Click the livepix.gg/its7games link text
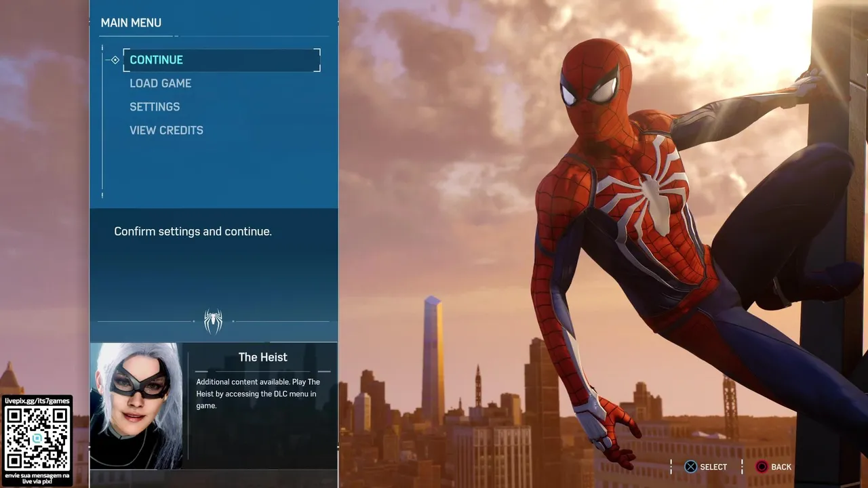Viewport: 868px width, 488px height. coord(37,401)
